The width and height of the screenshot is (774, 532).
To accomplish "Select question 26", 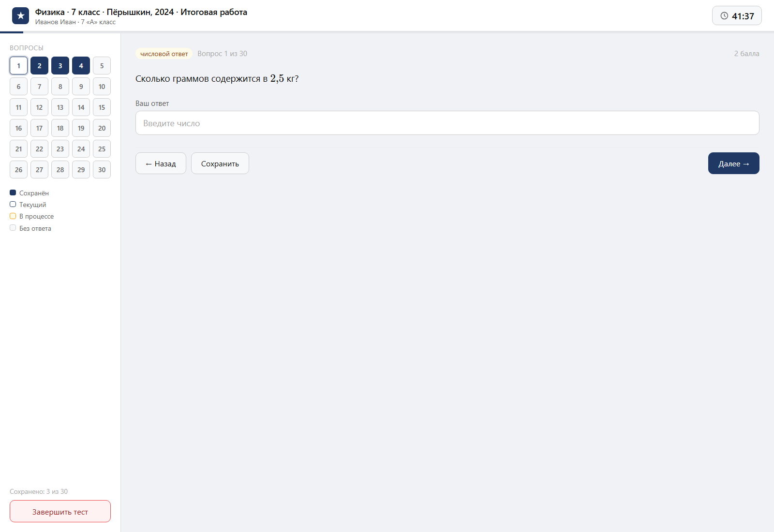I will pyautogui.click(x=18, y=170).
